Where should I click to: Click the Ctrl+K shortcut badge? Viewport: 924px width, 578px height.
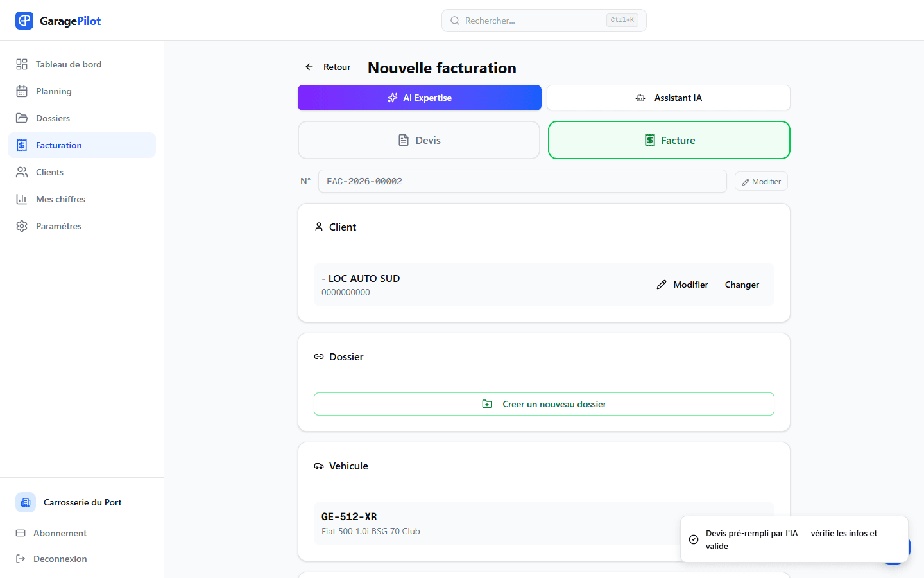622,20
